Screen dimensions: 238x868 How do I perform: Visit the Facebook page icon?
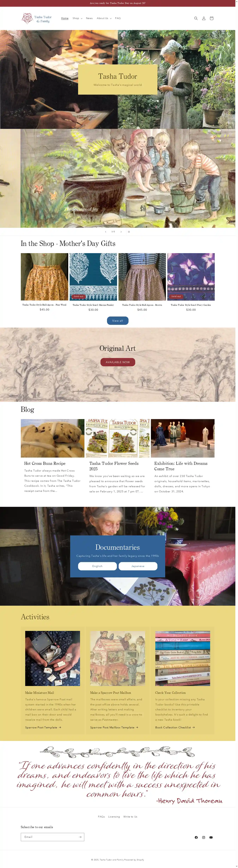pos(196,837)
